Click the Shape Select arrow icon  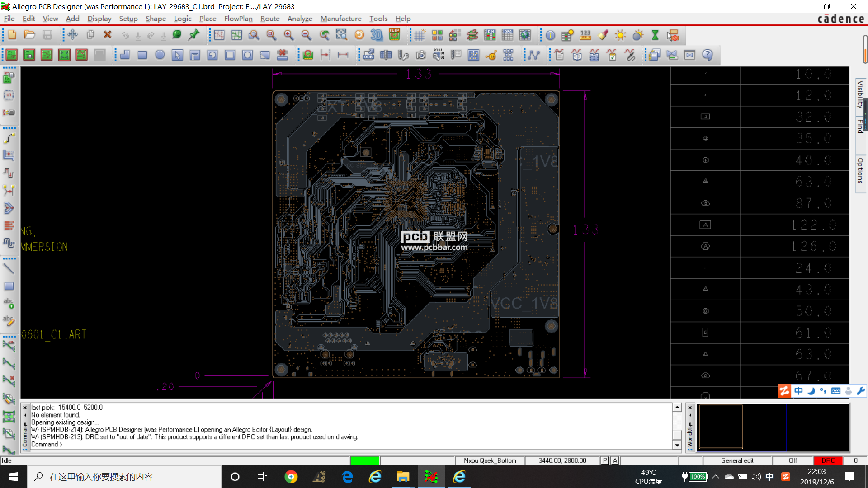[x=177, y=55]
